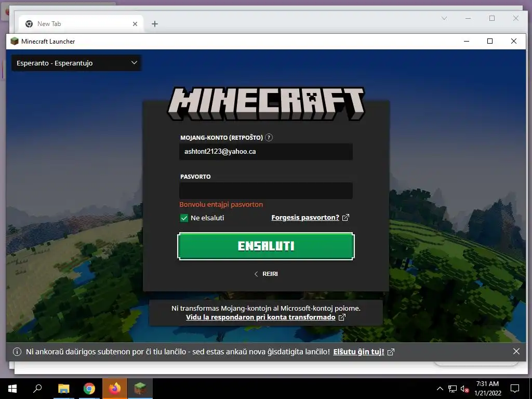Uncheck the Ne elsaluti checkbox
This screenshot has height=399, width=532.
coord(184,218)
